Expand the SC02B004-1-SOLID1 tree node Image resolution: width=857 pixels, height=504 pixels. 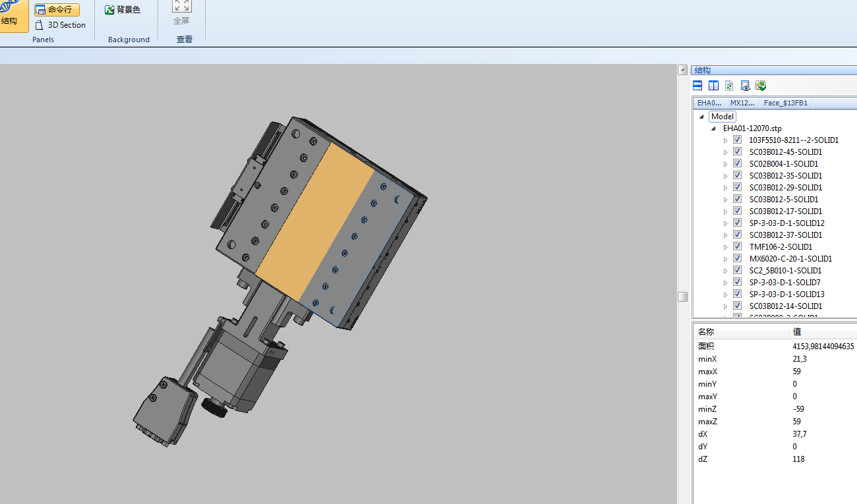726,164
